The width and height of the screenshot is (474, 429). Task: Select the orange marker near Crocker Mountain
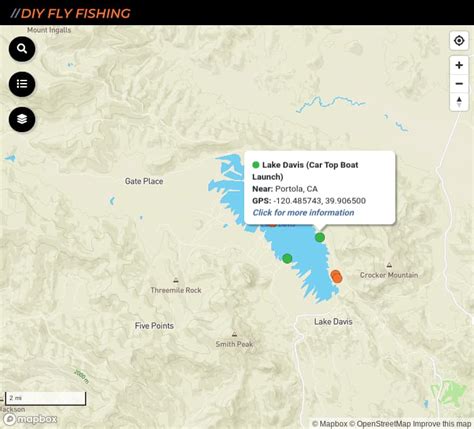[336, 277]
